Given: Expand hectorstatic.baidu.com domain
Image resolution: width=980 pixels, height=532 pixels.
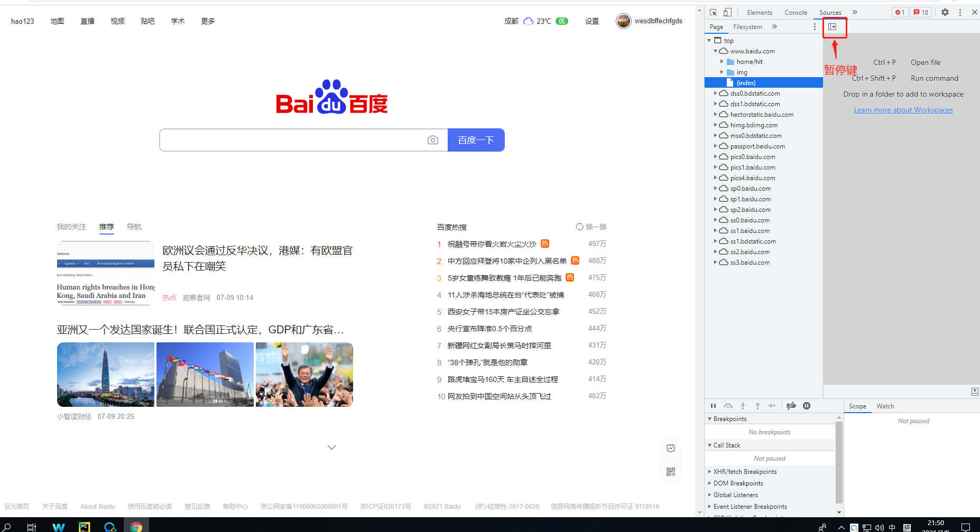Looking at the screenshot, I should click(716, 115).
